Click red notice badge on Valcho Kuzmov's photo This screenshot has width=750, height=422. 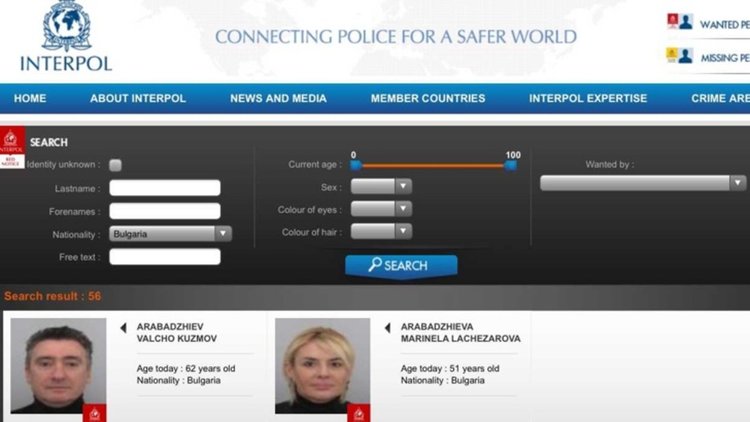coord(94,413)
